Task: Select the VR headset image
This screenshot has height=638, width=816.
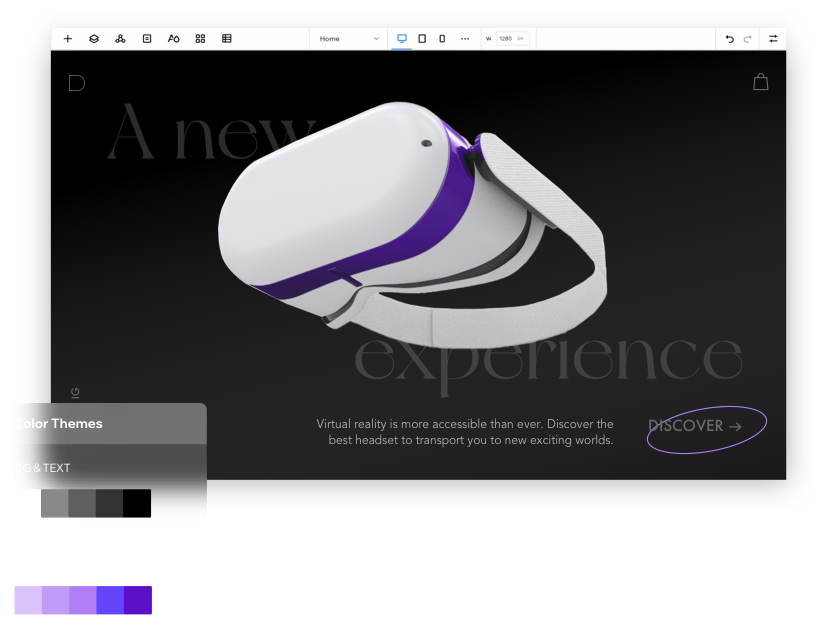Action: point(412,224)
